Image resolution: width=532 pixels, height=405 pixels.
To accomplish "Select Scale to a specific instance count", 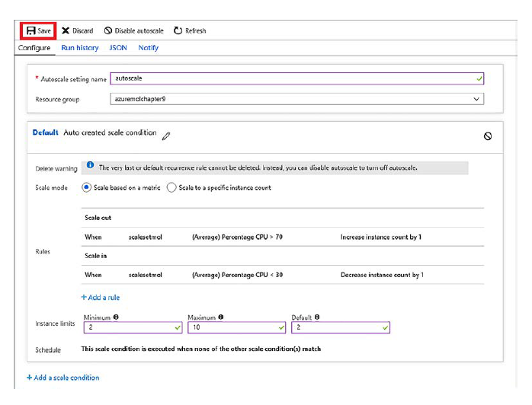I will (x=171, y=187).
